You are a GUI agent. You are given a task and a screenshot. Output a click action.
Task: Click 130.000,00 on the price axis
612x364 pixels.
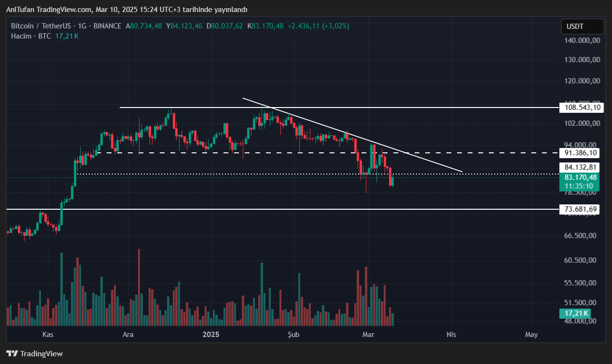coord(583,60)
